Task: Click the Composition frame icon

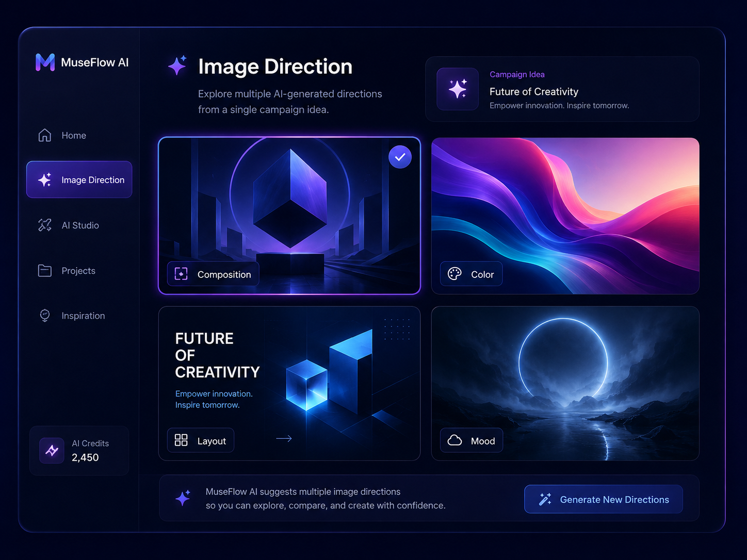Action: (x=181, y=274)
